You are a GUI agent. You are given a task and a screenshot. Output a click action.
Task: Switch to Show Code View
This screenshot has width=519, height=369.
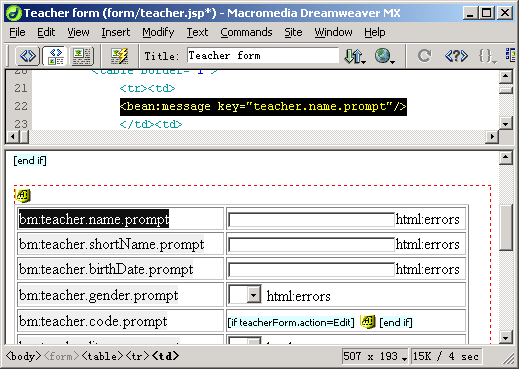28,55
